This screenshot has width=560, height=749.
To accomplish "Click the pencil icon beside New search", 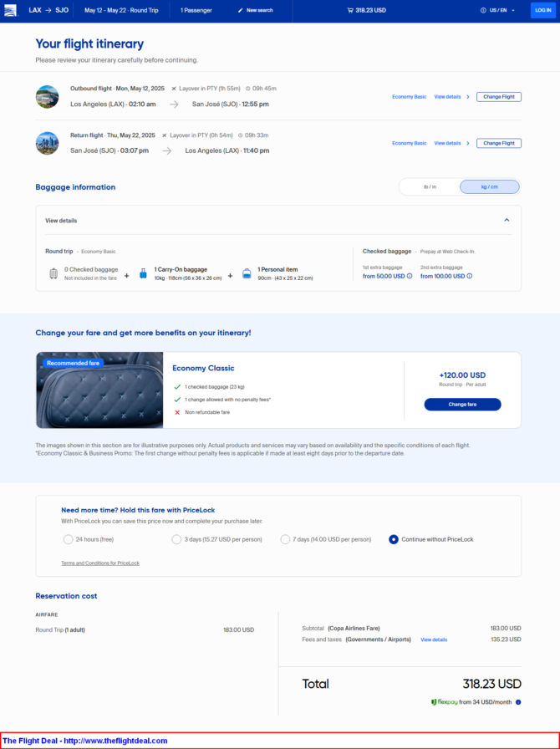I will (241, 11).
